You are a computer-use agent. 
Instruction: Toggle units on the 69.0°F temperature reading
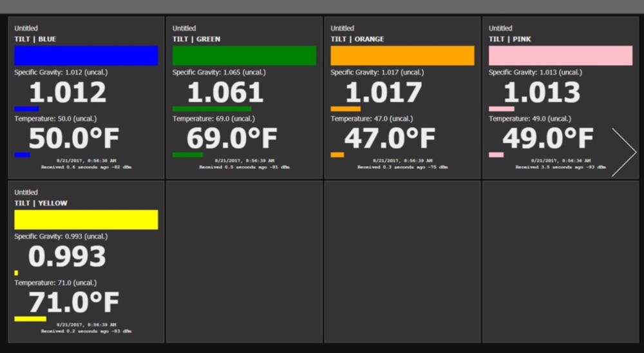pyautogui.click(x=232, y=138)
